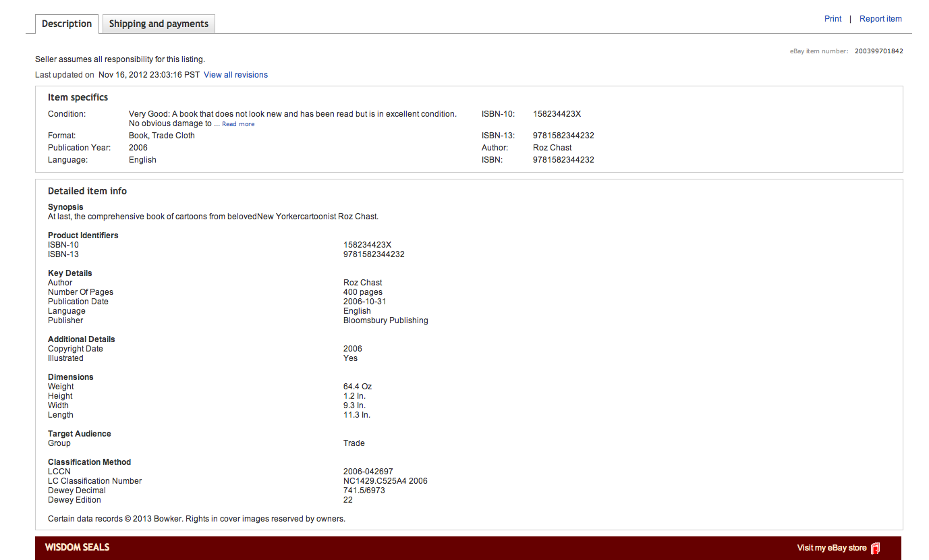Select the eBay item number 200399701842
This screenshot has height=560, width=929.
point(879,51)
